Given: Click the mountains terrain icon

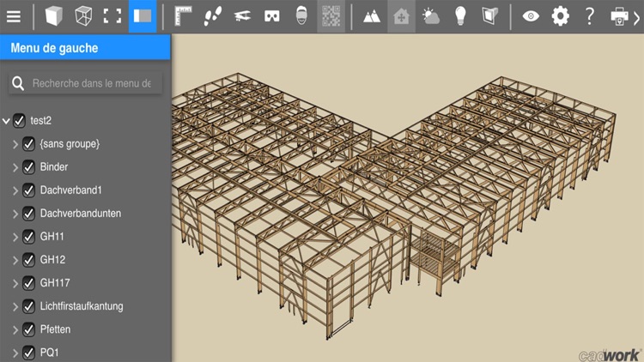Looking at the screenshot, I should [372, 16].
